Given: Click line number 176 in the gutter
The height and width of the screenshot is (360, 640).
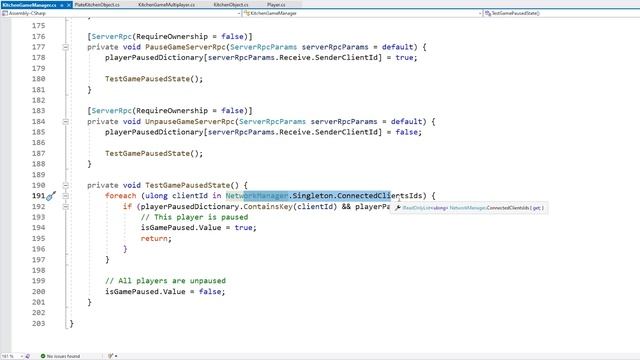Looking at the screenshot, I should (38, 36).
